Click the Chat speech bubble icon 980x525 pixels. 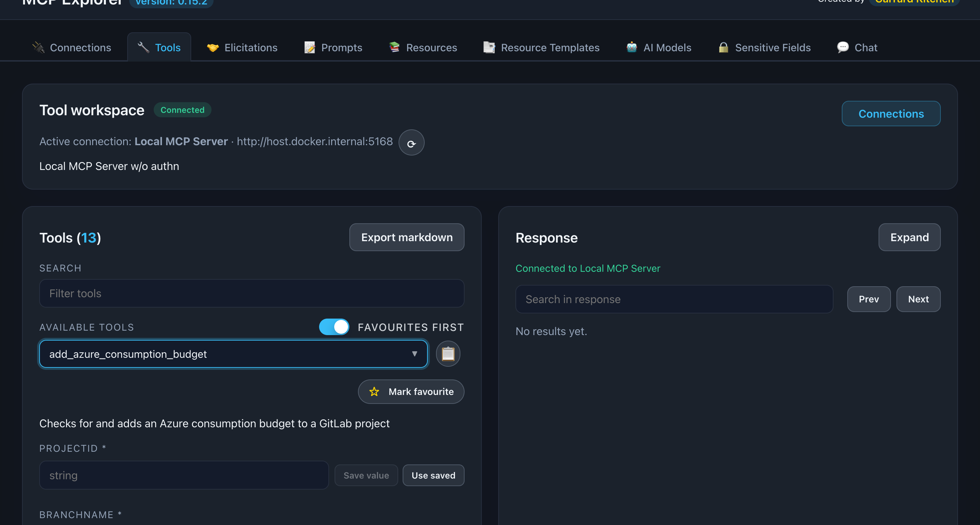843,47
